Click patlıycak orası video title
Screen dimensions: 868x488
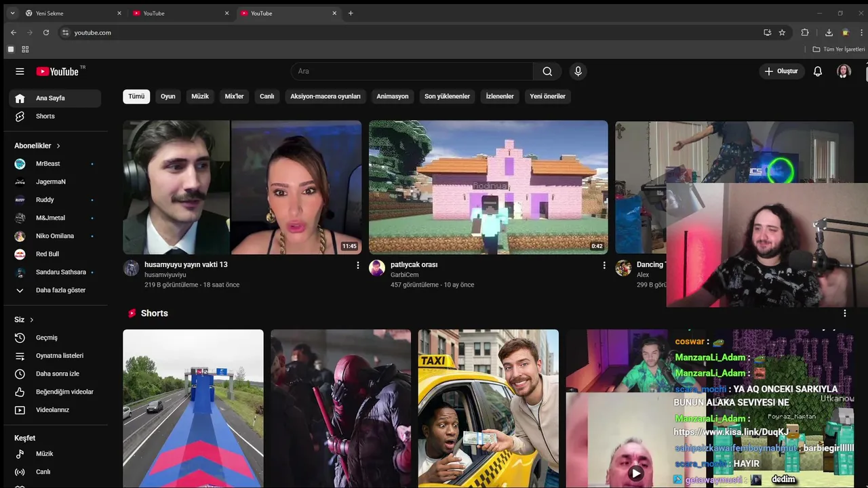(x=414, y=264)
